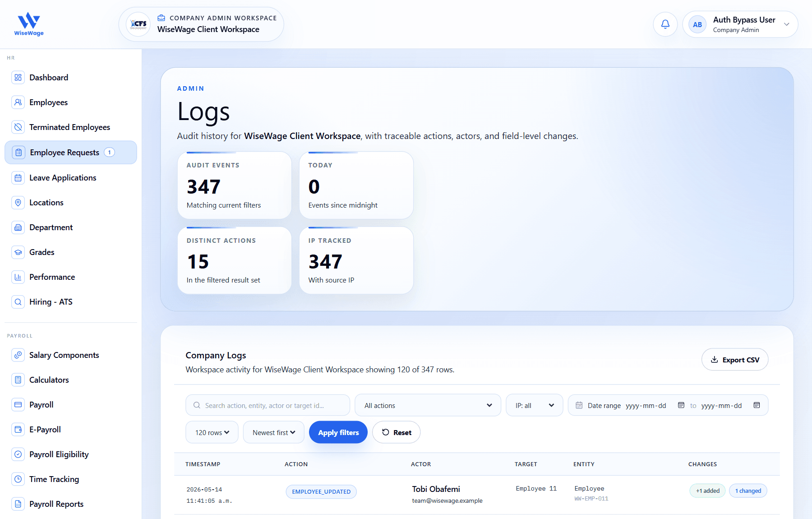Click the Leave Applications calendar icon
This screenshot has width=812, height=519.
[x=18, y=178]
